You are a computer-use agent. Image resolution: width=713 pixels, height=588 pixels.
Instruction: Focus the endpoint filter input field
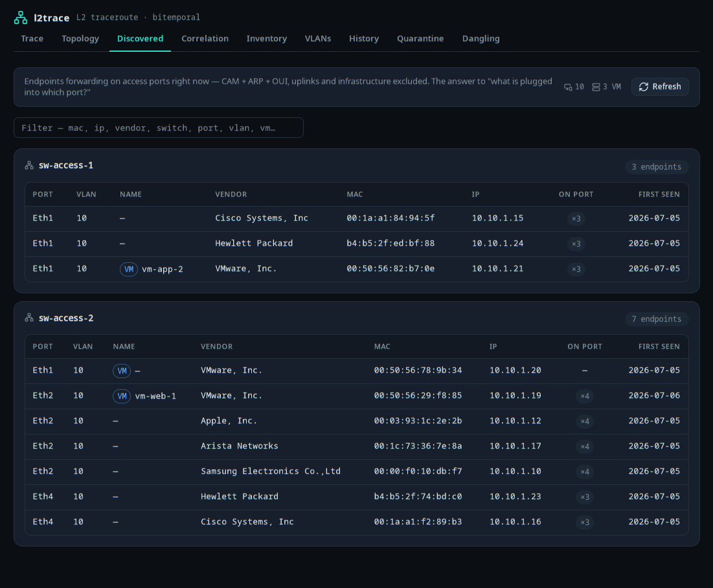(x=159, y=128)
